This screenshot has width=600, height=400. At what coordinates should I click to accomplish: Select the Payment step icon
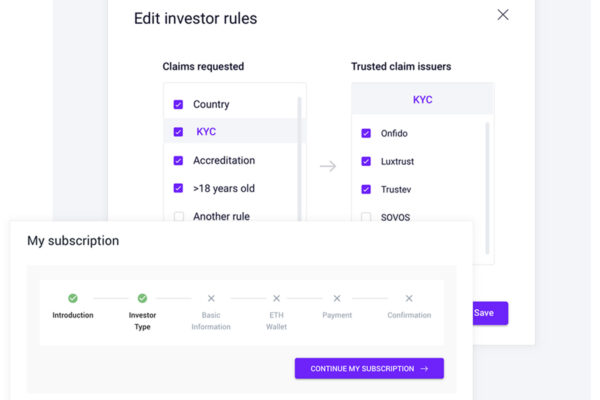(x=337, y=298)
